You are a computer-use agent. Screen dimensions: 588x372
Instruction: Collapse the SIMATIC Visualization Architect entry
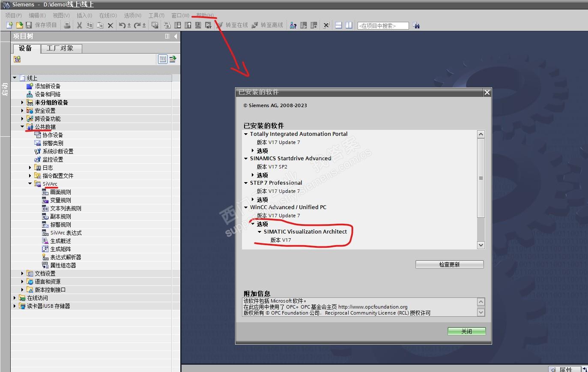pos(260,232)
